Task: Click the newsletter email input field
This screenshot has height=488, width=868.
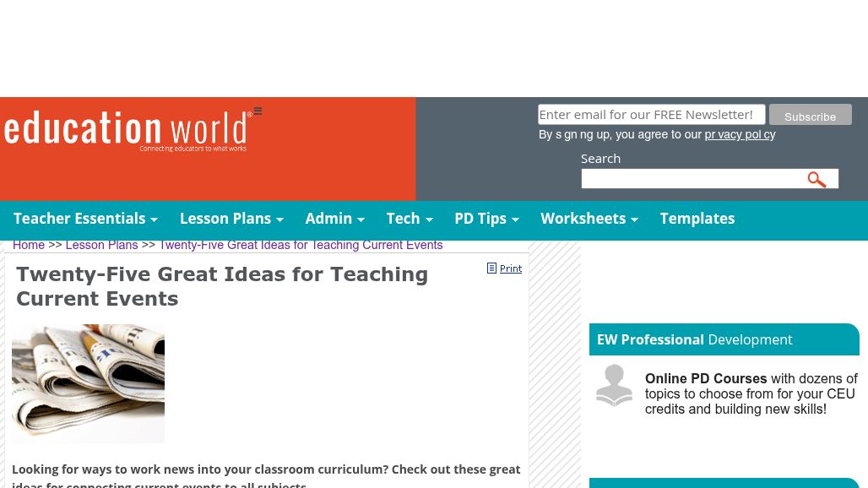Action: [651, 114]
